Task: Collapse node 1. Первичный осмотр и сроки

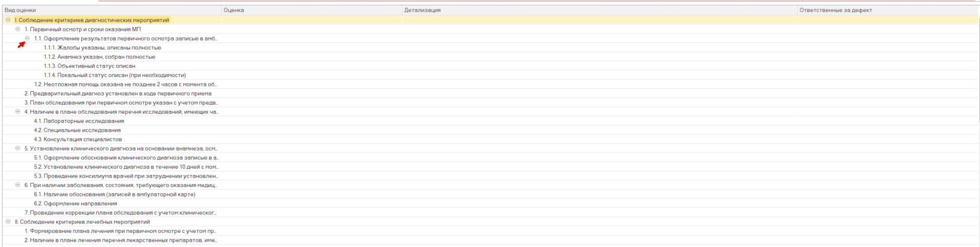Action: click(18, 29)
